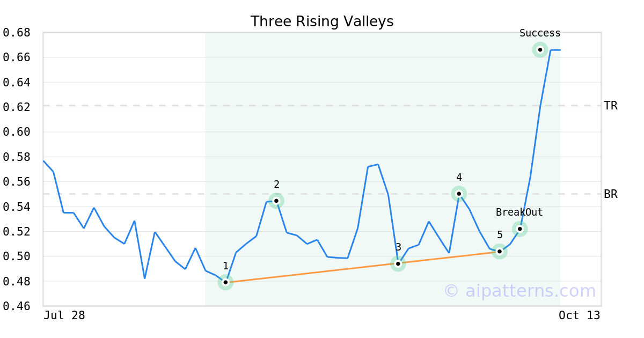
Task: Click the Success marker point
Action: pos(540,50)
